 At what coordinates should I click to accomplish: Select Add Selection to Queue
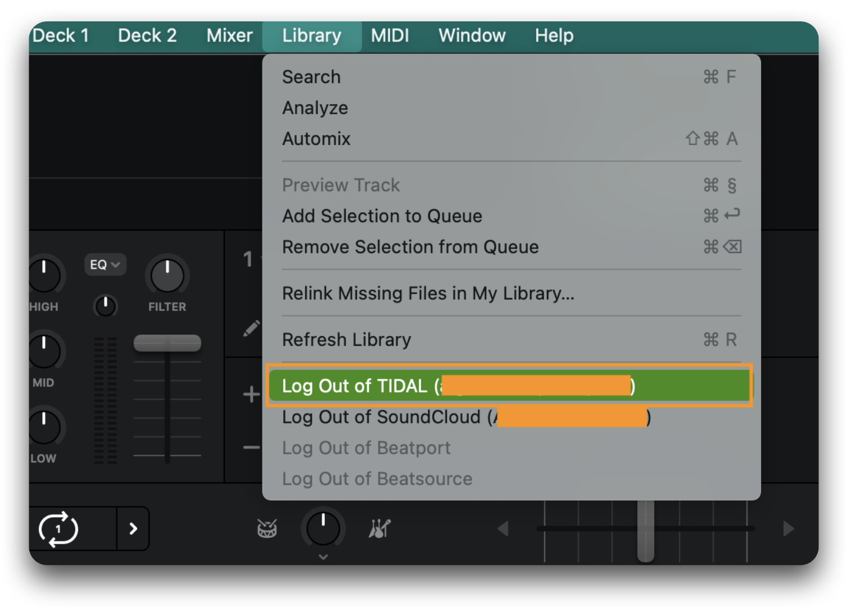382,216
